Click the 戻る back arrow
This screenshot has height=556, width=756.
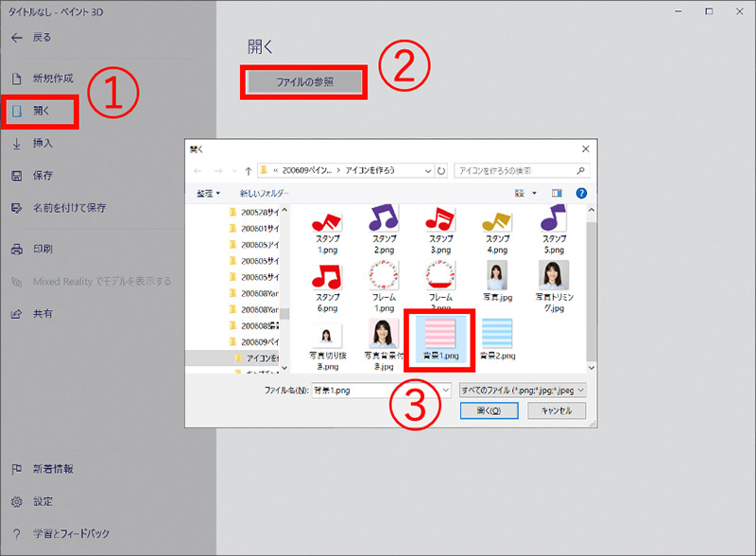pos(16,37)
